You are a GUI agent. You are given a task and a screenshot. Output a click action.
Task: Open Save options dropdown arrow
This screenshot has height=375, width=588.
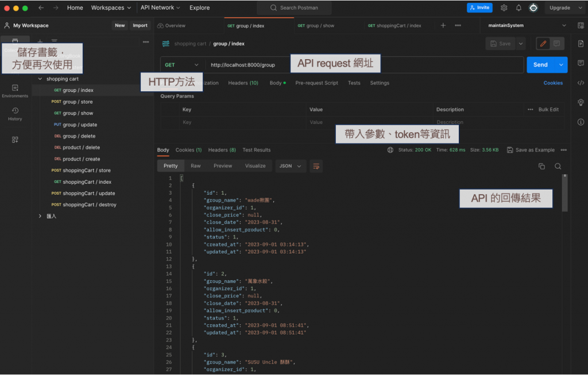coord(520,44)
